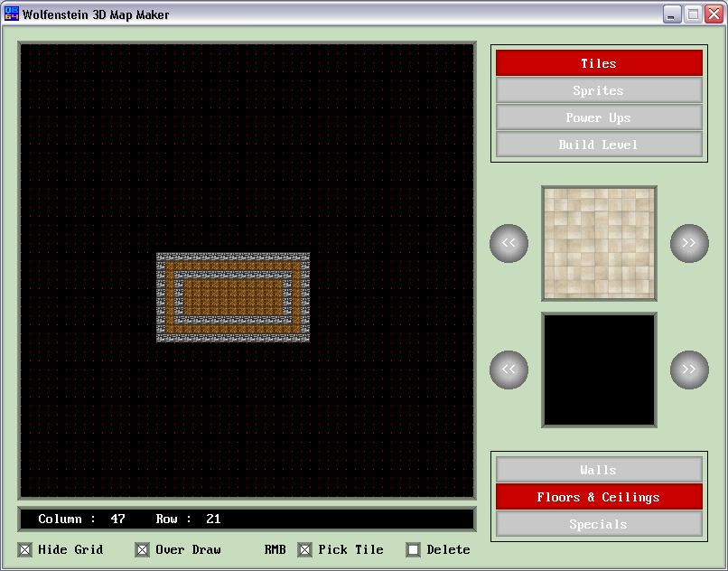Image resolution: width=728 pixels, height=571 pixels.
Task: Click the brown floor center of the map room
Action: pyautogui.click(x=233, y=296)
